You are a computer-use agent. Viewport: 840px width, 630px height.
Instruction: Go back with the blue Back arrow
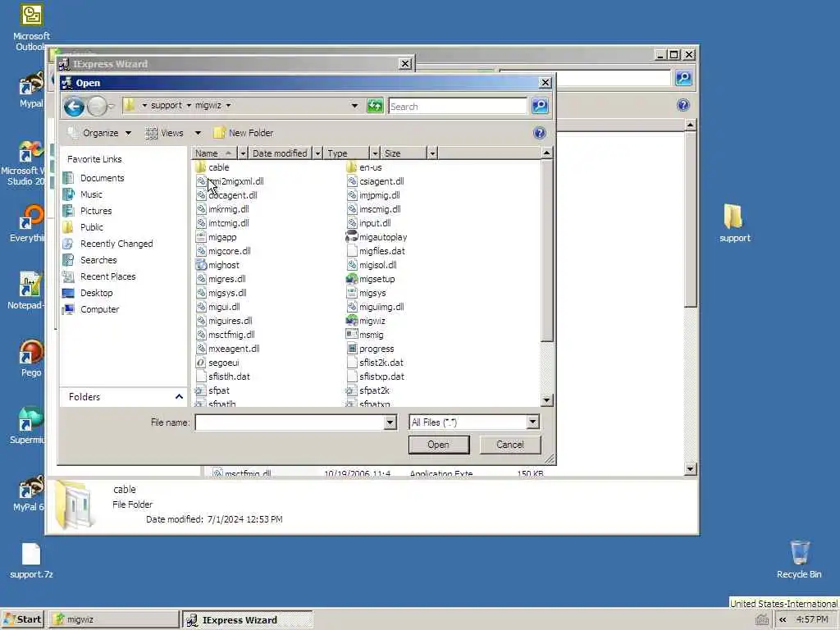[x=74, y=106]
